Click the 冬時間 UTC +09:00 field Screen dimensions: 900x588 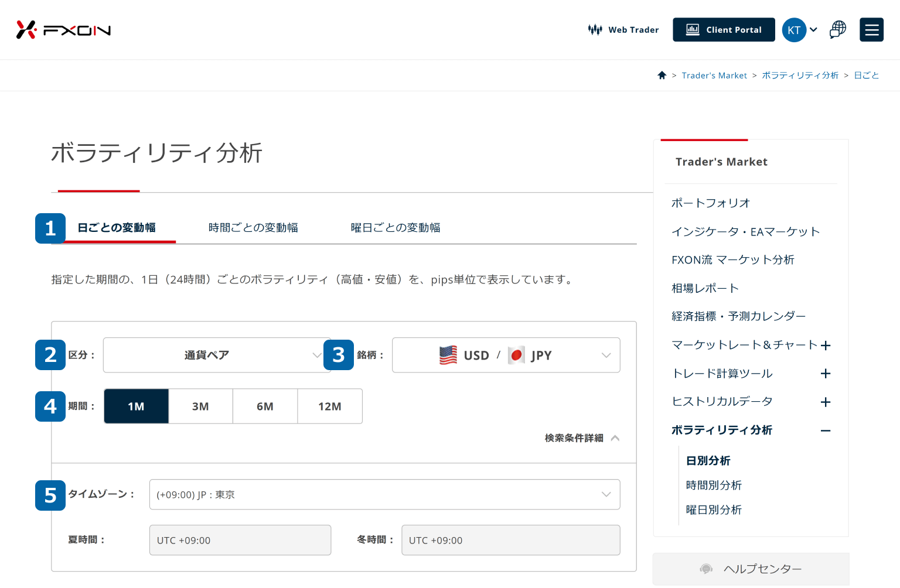tap(510, 540)
